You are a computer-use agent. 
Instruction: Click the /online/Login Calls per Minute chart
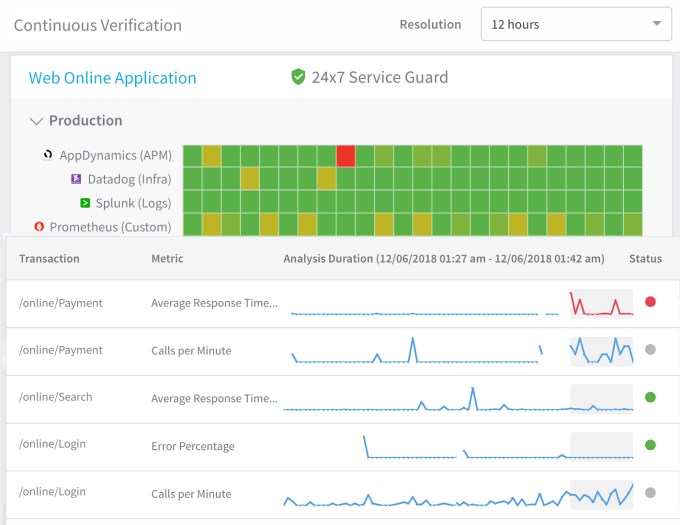tap(460, 494)
